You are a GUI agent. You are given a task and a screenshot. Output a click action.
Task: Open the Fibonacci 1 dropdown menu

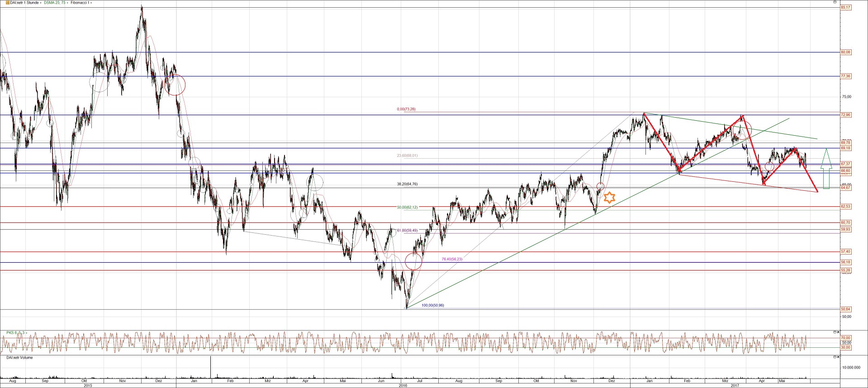pyautogui.click(x=81, y=3)
